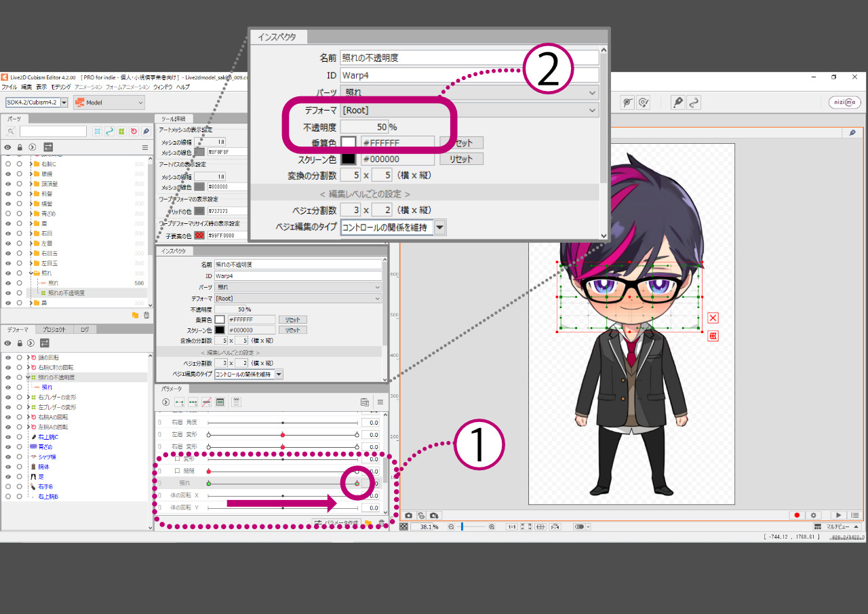Open the Model workspace dropdown
Screen dimensions: 868x614
(109, 102)
